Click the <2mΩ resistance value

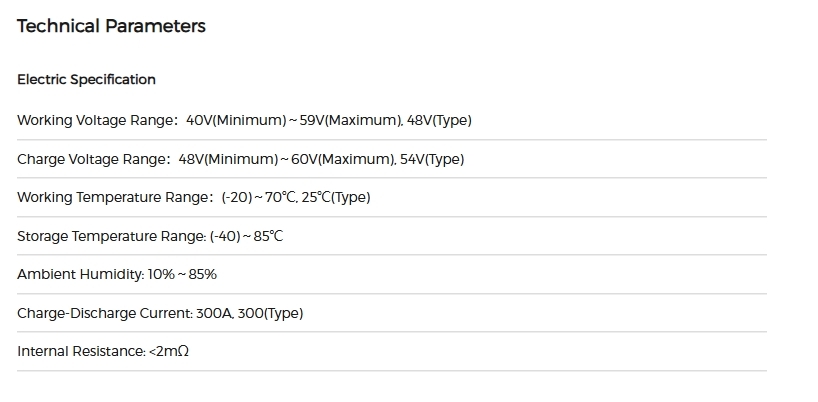[x=169, y=351]
